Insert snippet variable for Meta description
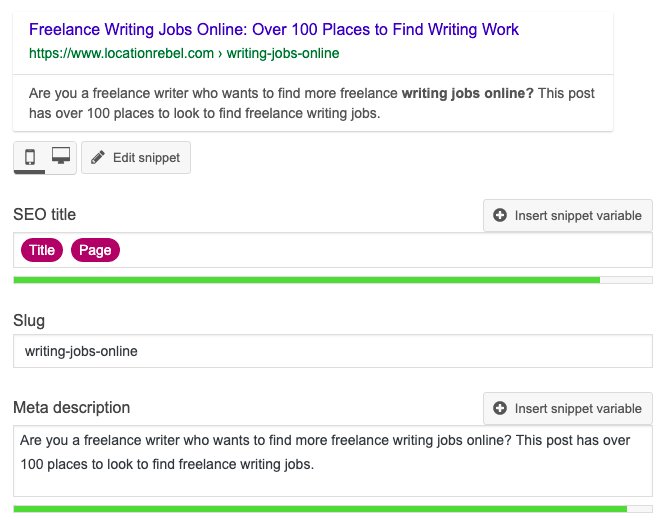666x525 pixels. coord(568,408)
